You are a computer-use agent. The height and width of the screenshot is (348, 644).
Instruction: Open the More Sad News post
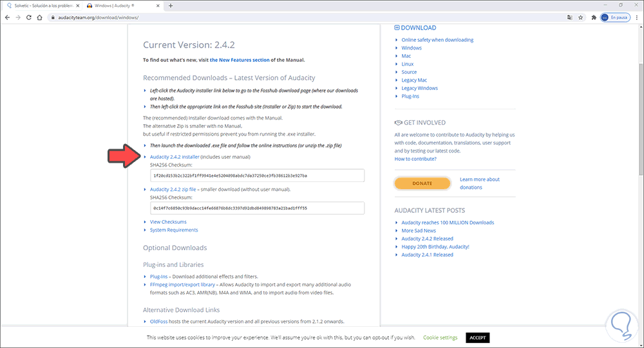pos(419,231)
